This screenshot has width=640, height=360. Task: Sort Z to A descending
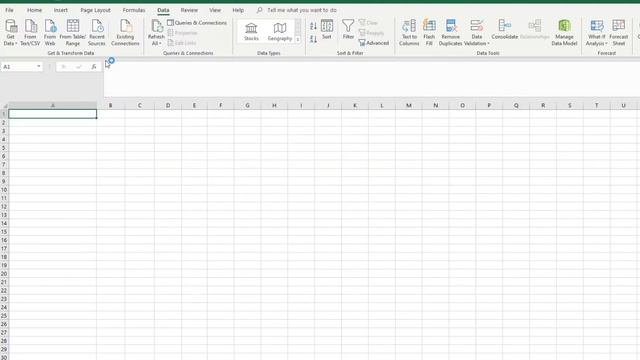click(x=313, y=39)
